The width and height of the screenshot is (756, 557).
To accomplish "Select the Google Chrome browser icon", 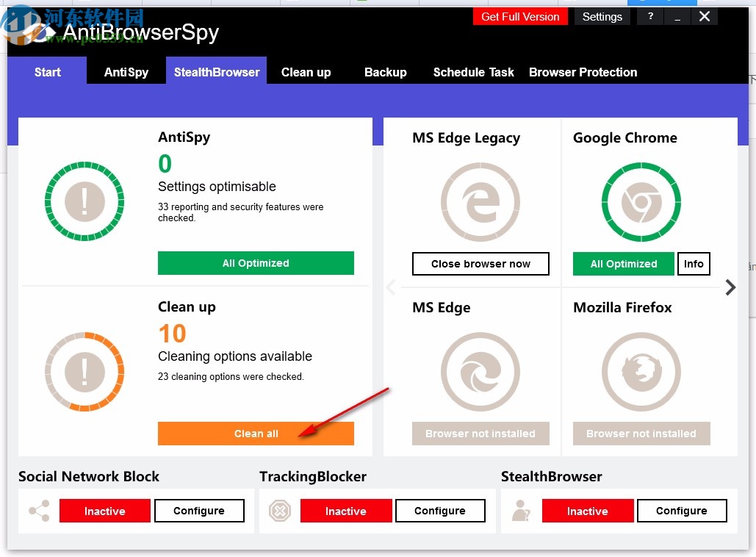I will (641, 202).
